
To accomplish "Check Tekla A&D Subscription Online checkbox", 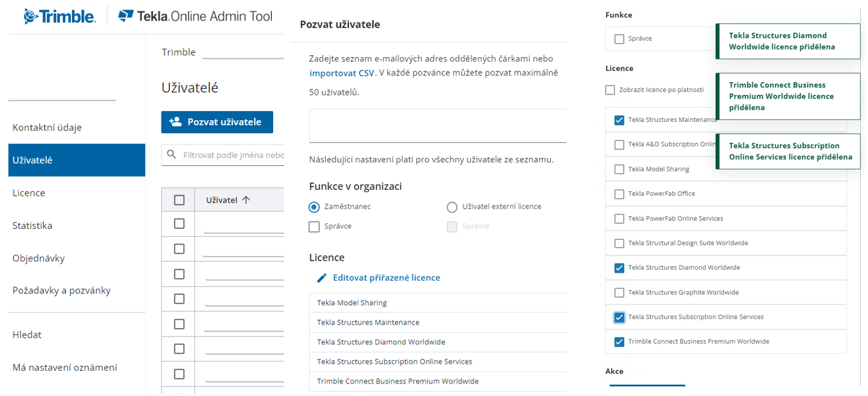I will 619,145.
